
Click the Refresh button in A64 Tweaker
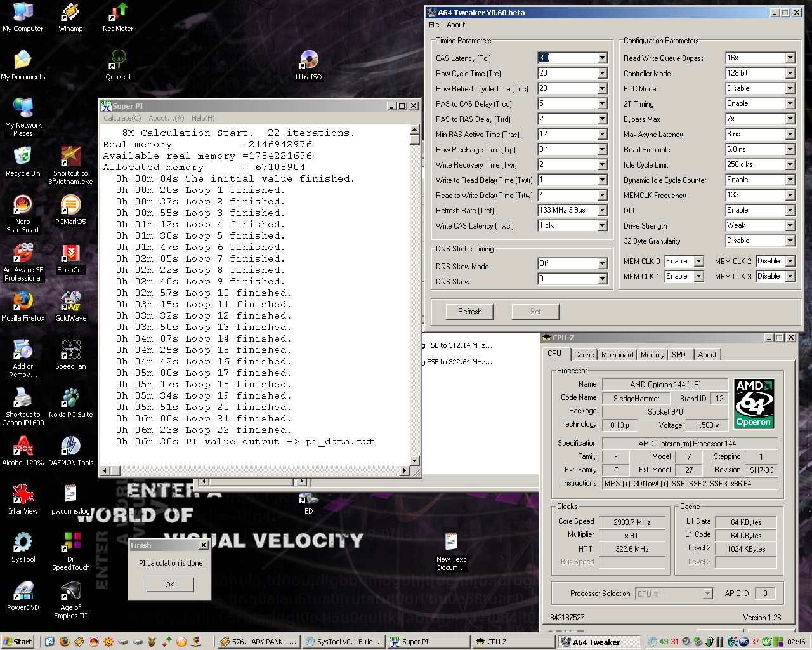470,312
